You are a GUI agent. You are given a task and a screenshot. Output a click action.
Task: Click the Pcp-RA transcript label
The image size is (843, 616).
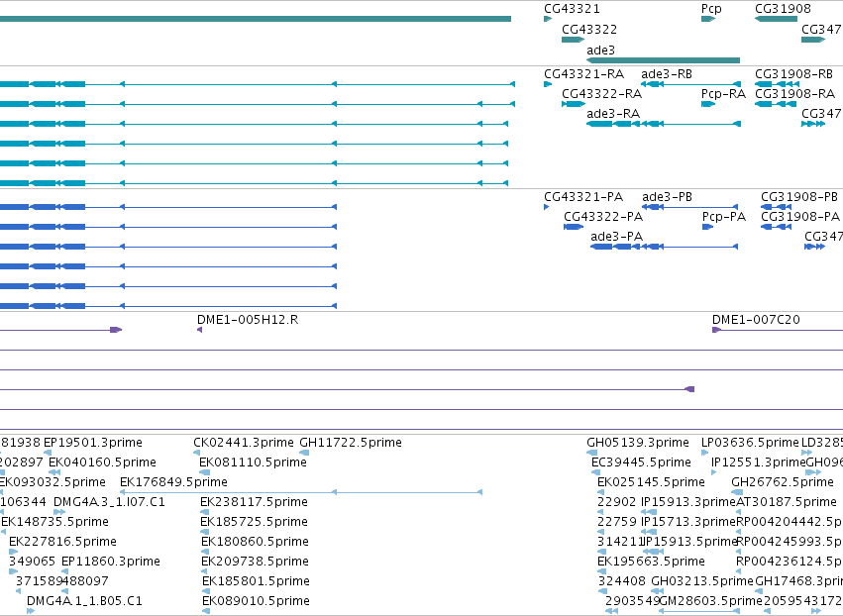click(x=723, y=94)
